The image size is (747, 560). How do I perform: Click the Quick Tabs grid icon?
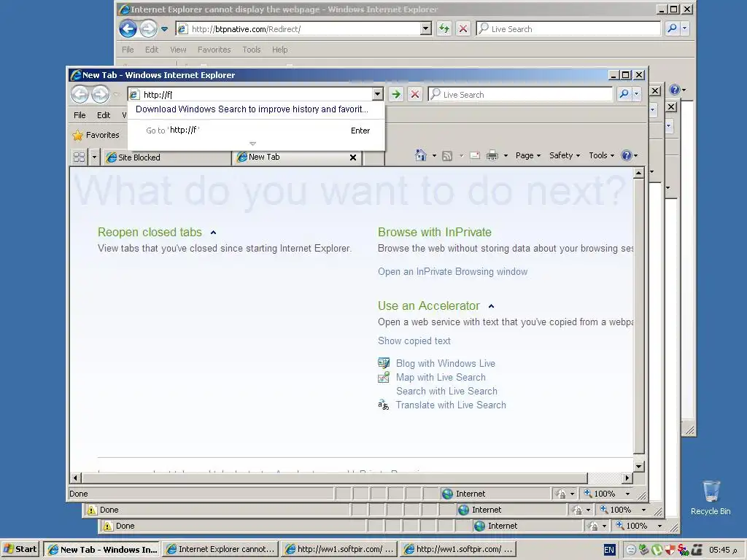79,157
